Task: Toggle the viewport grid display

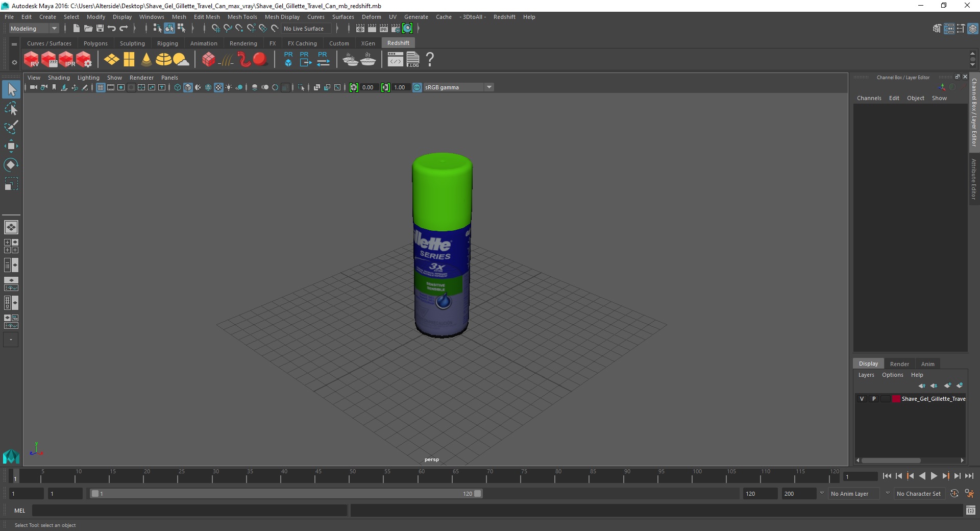Action: (101, 87)
